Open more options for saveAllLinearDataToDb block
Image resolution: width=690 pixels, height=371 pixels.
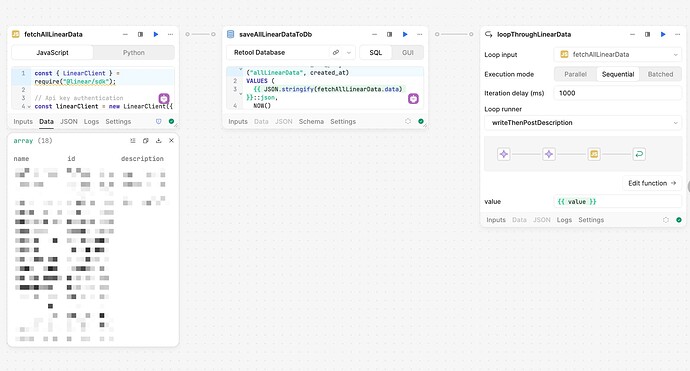pyautogui.click(x=420, y=34)
